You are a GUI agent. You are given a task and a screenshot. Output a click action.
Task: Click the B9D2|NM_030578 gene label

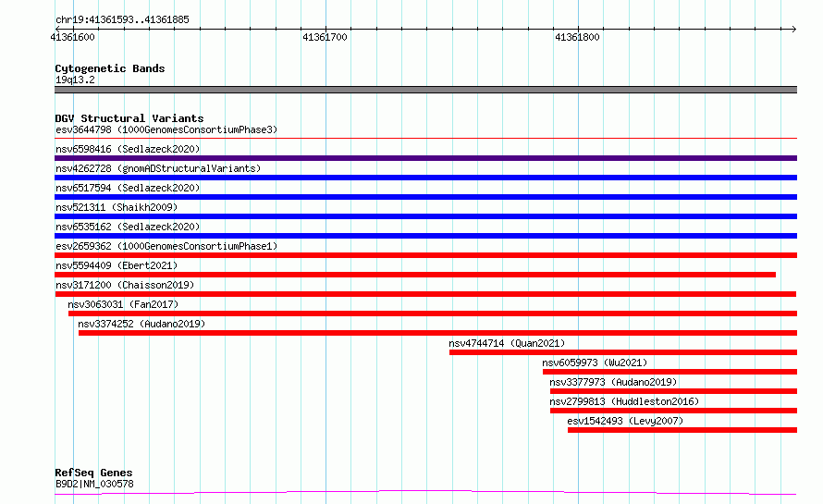point(94,484)
